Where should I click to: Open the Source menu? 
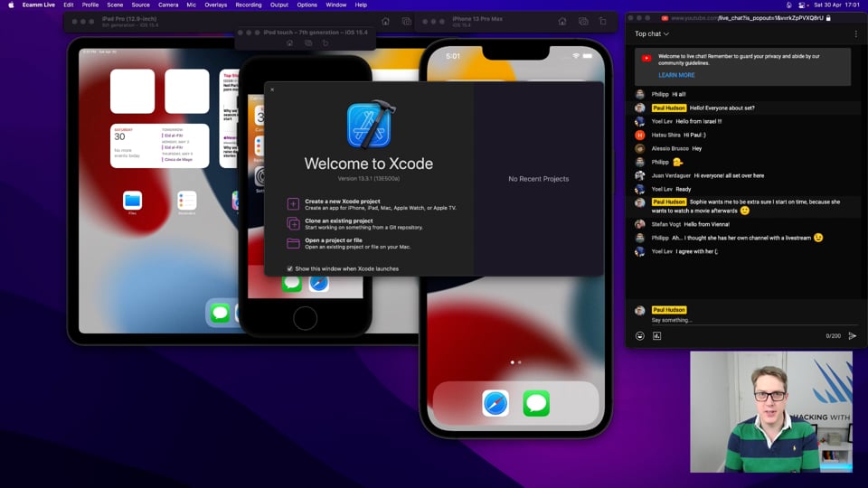pyautogui.click(x=141, y=5)
